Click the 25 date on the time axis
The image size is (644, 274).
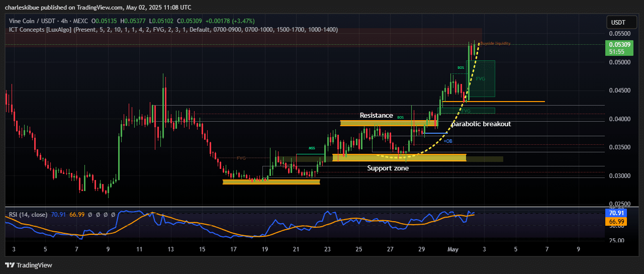click(x=359, y=249)
